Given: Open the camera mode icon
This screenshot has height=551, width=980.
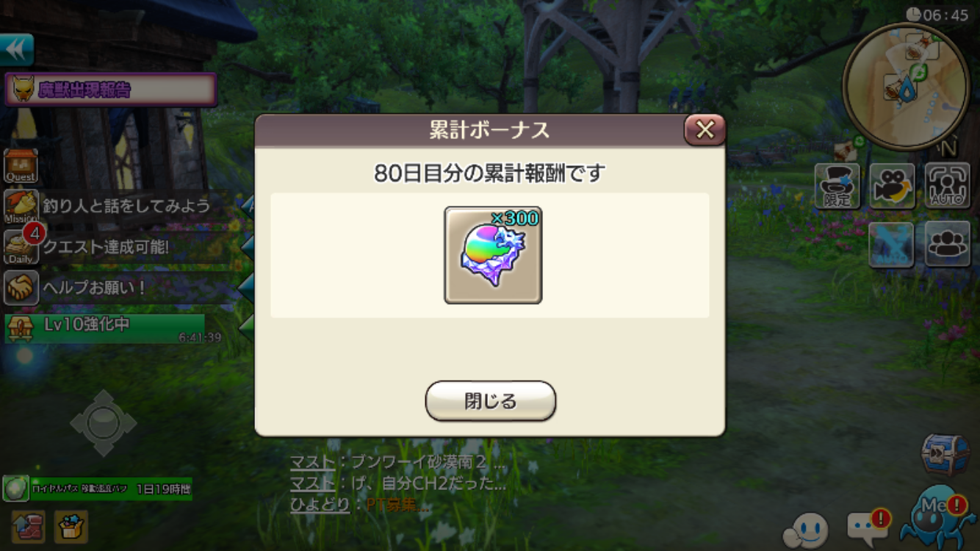Looking at the screenshot, I should pos(893,186).
